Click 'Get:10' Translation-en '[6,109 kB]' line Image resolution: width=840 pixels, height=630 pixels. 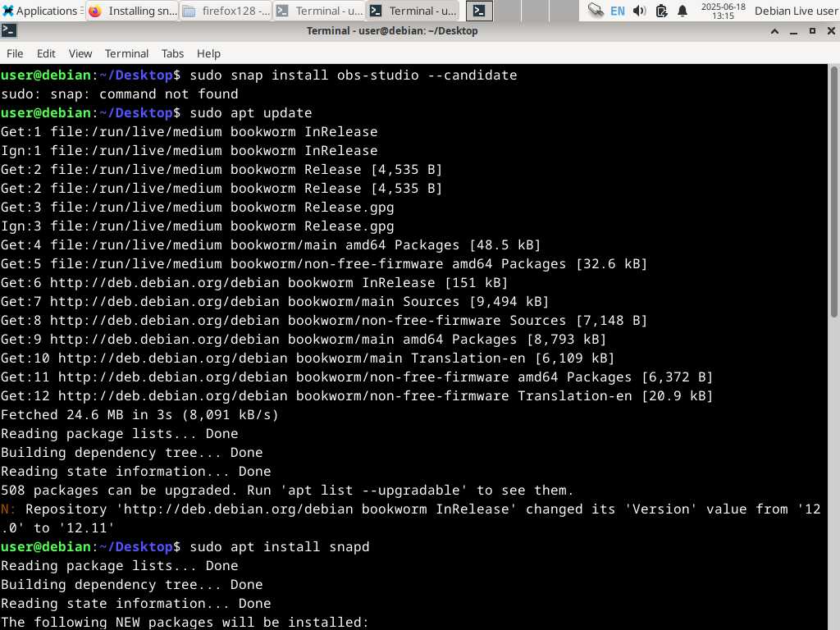pyautogui.click(x=308, y=358)
